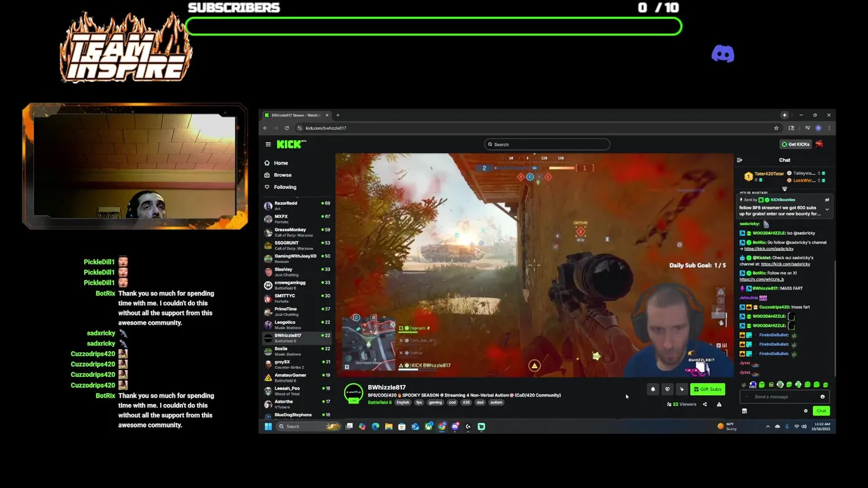Expand the chat leaderboard with the down chevron

(785, 189)
